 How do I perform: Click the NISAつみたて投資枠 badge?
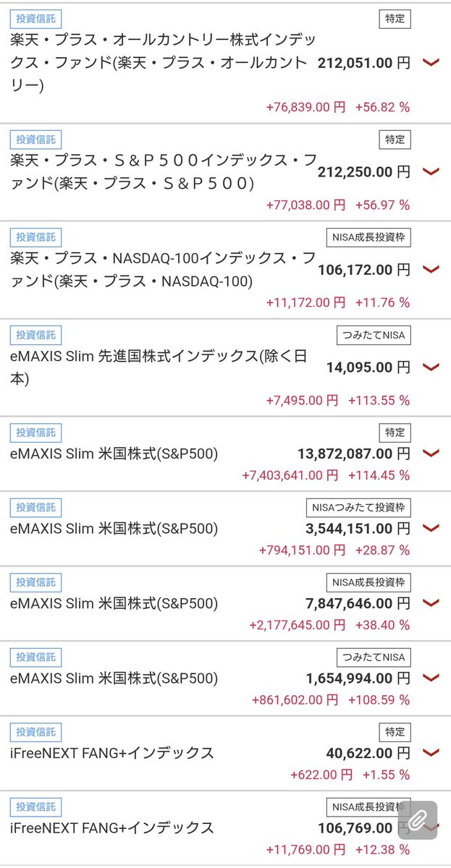(359, 507)
